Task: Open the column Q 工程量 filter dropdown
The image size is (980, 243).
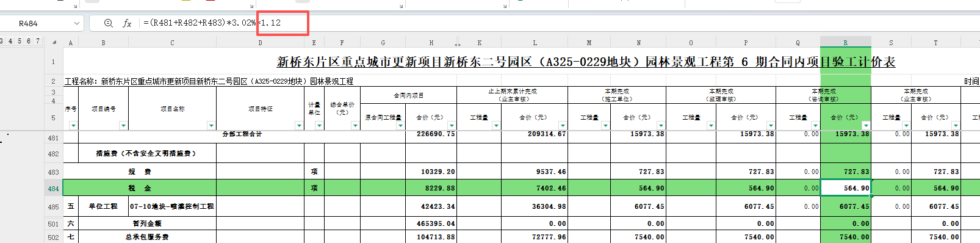Action: tap(815, 125)
